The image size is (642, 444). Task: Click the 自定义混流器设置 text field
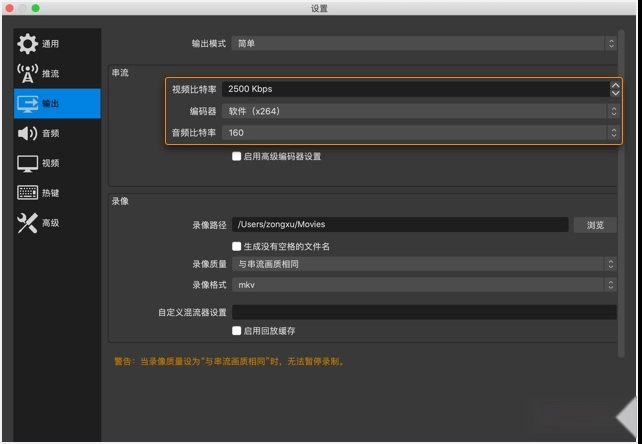424,312
